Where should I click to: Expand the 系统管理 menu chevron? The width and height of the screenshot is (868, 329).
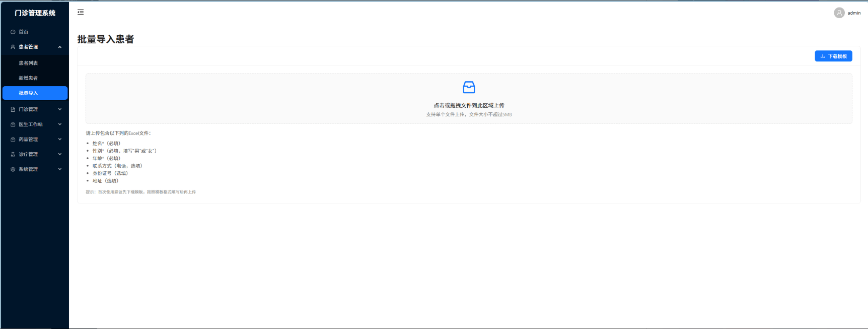(60, 169)
